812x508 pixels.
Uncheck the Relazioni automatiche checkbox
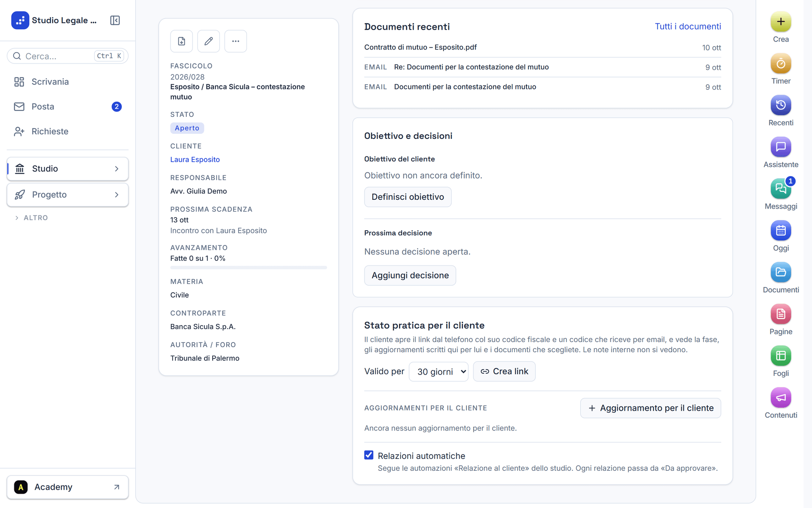click(x=369, y=455)
